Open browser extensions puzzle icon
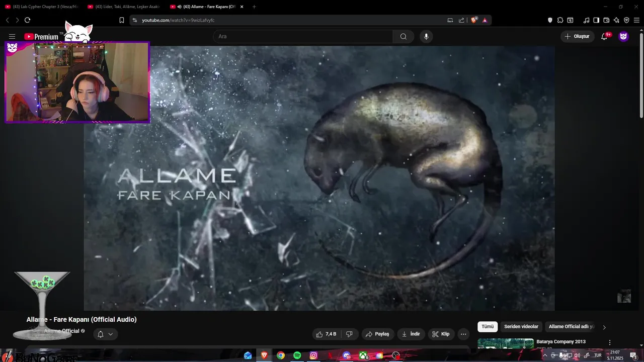The height and width of the screenshot is (362, 644). click(x=560, y=20)
